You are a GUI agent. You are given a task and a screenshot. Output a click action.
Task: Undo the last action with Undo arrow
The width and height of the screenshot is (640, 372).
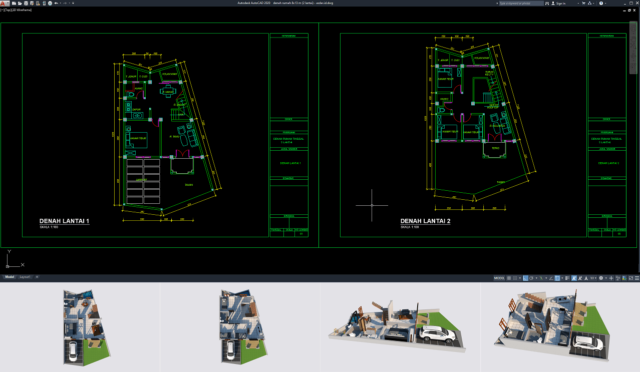56,3
